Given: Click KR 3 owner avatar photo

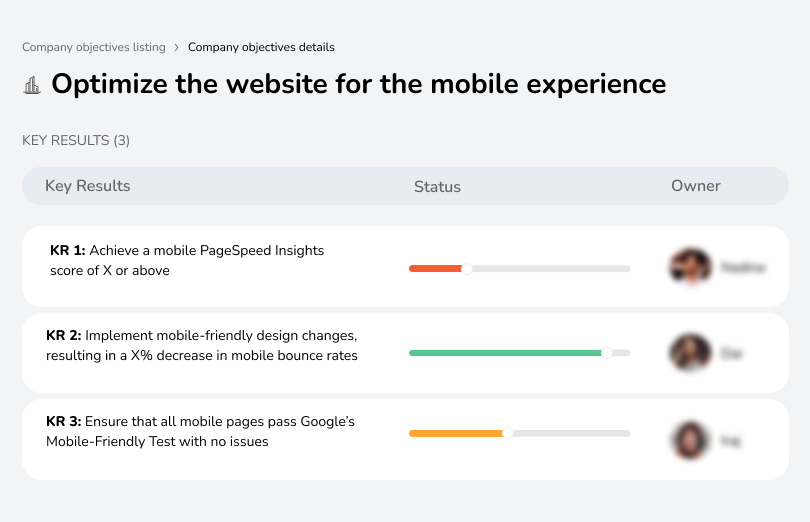Looking at the screenshot, I should [x=691, y=440].
